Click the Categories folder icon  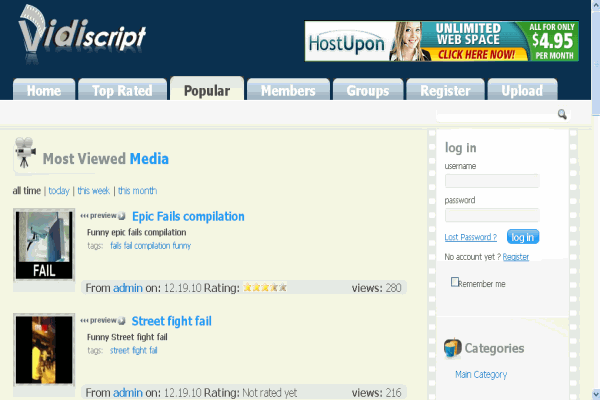coord(453,348)
